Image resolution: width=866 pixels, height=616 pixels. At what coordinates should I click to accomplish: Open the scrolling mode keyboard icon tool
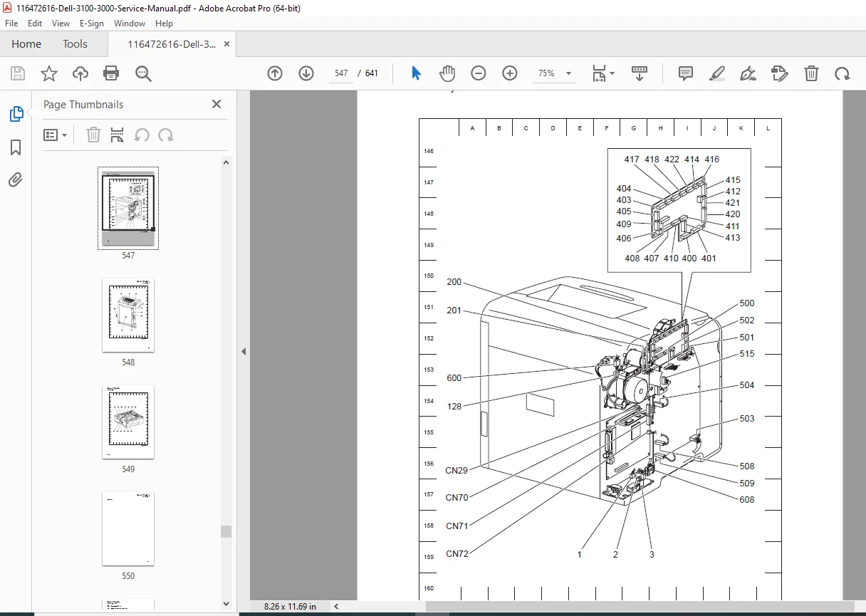[639, 73]
